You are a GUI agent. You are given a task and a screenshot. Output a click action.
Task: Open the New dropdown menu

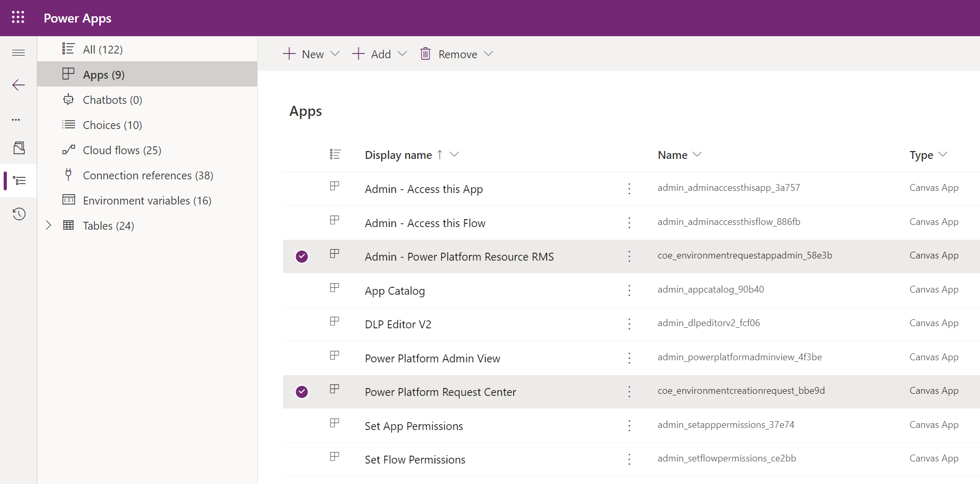tap(335, 53)
